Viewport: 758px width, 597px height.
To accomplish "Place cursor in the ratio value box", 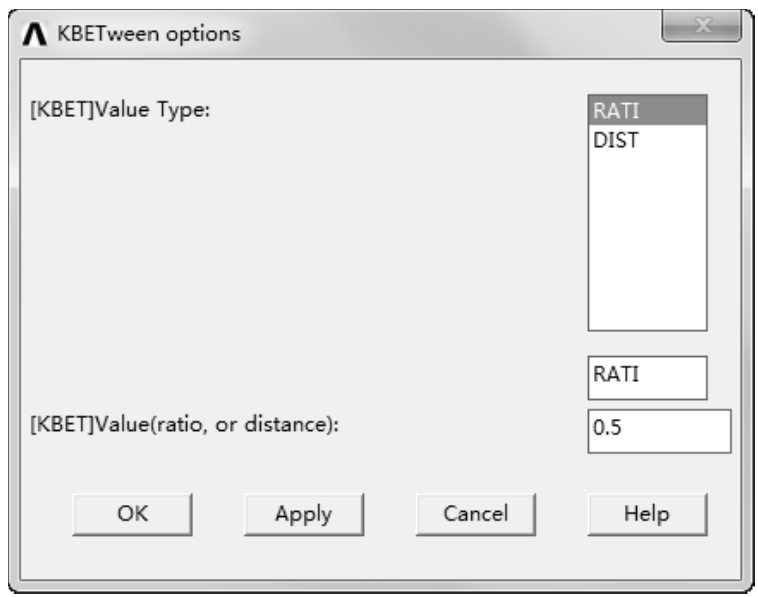I will click(x=659, y=431).
